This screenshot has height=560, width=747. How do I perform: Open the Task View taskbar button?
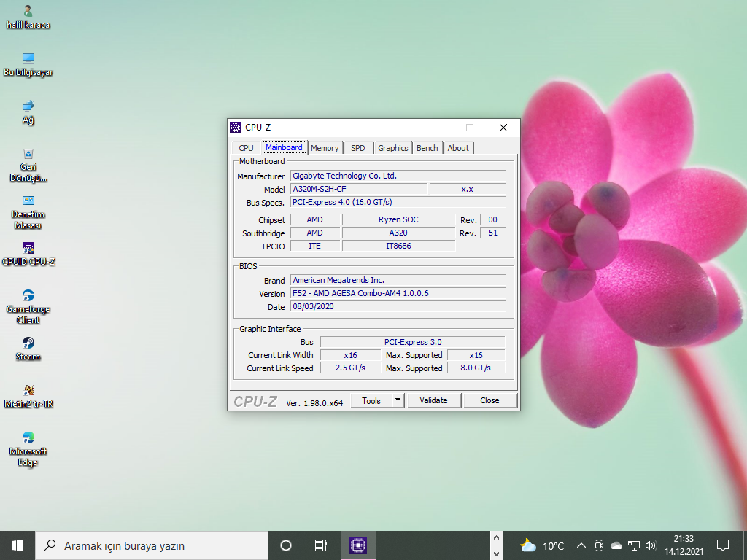pyautogui.click(x=320, y=545)
